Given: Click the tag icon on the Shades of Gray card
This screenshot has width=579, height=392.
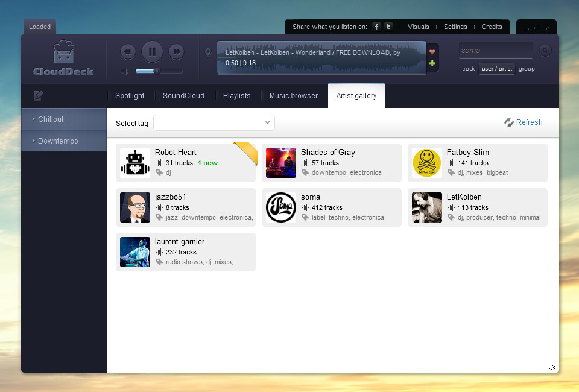Looking at the screenshot, I should point(305,172).
